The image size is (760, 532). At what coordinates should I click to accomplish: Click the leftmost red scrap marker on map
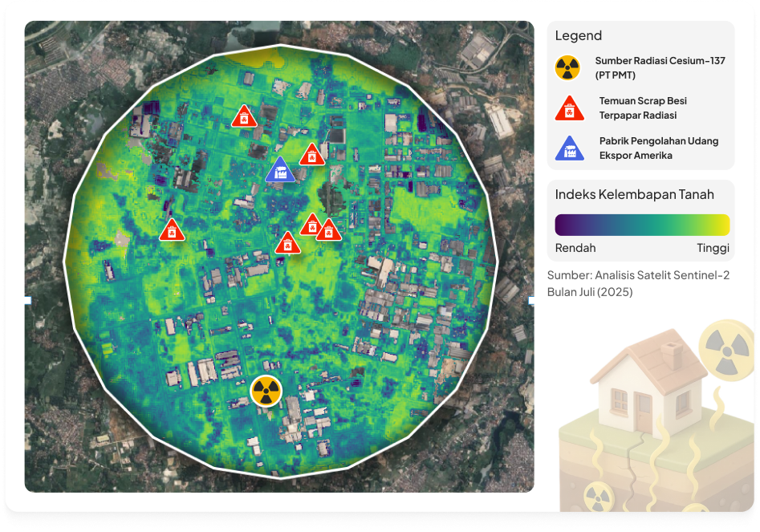tap(171, 231)
